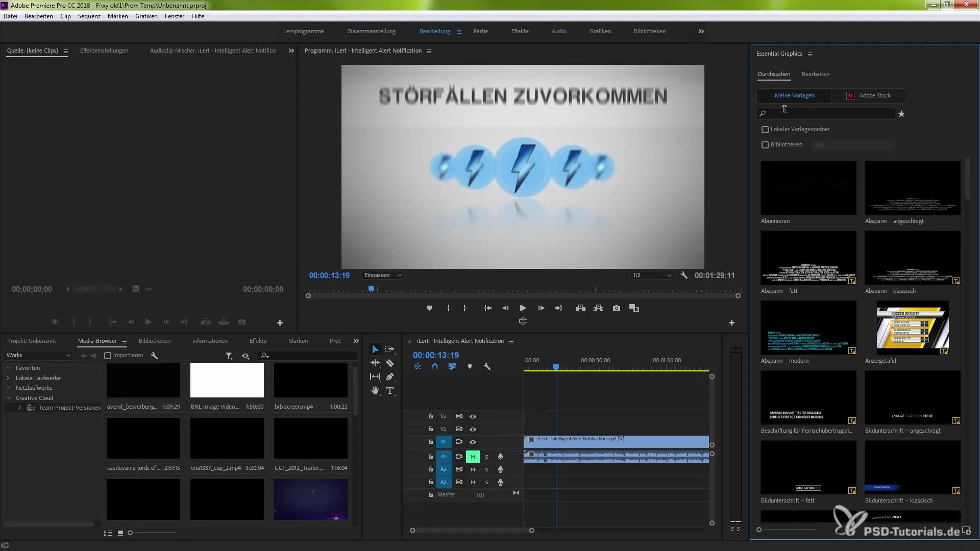Open the Grafiken menu
Screen dimensions: 980x551
pyautogui.click(x=146, y=16)
